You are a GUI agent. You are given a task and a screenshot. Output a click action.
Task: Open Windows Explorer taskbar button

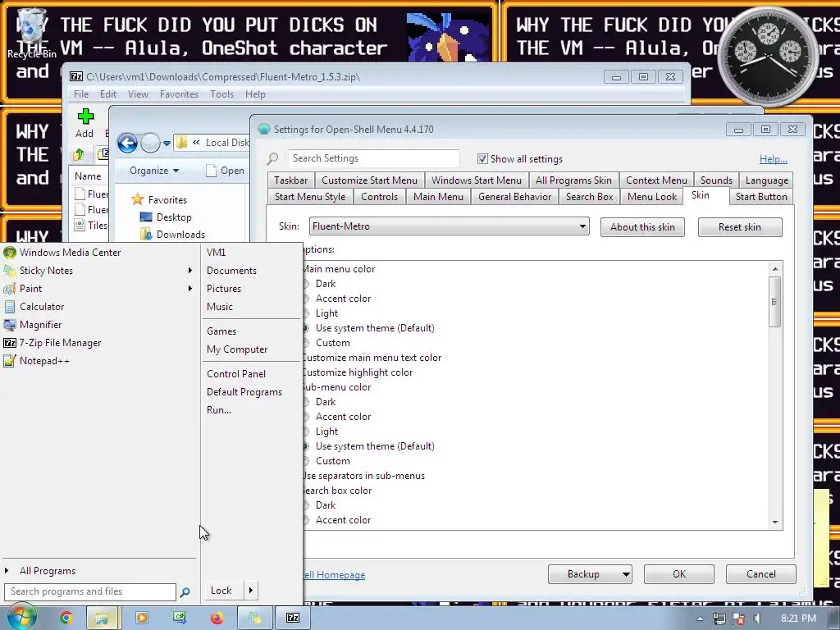click(x=102, y=618)
